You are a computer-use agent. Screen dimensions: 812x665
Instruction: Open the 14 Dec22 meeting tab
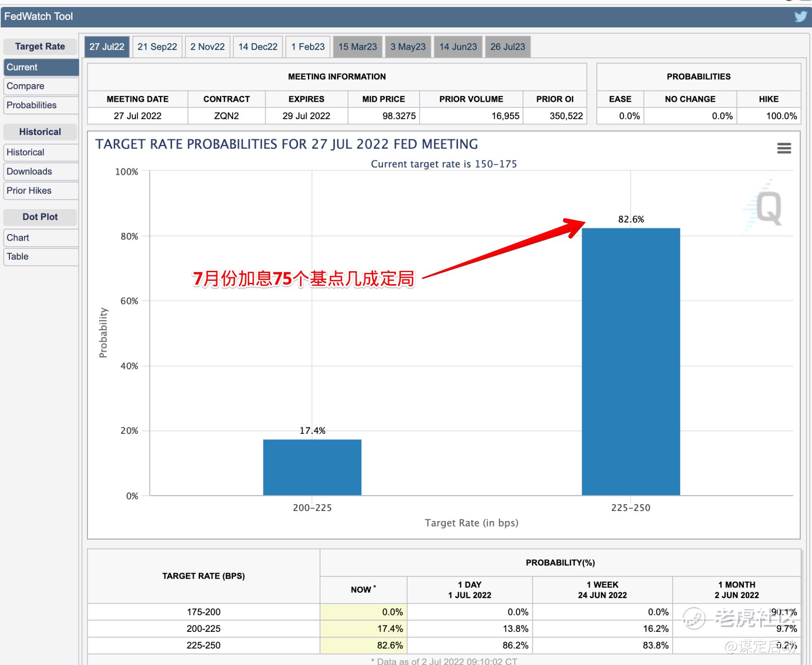pyautogui.click(x=258, y=47)
